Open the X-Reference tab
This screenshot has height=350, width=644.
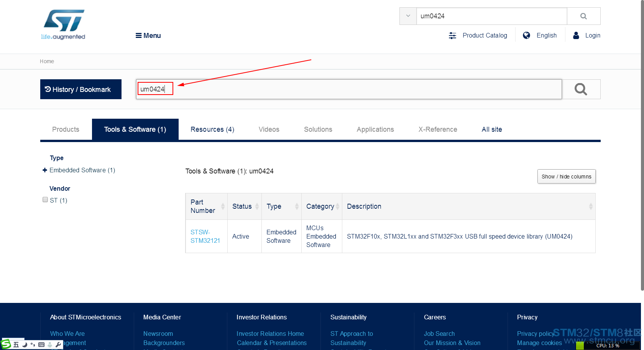438,129
